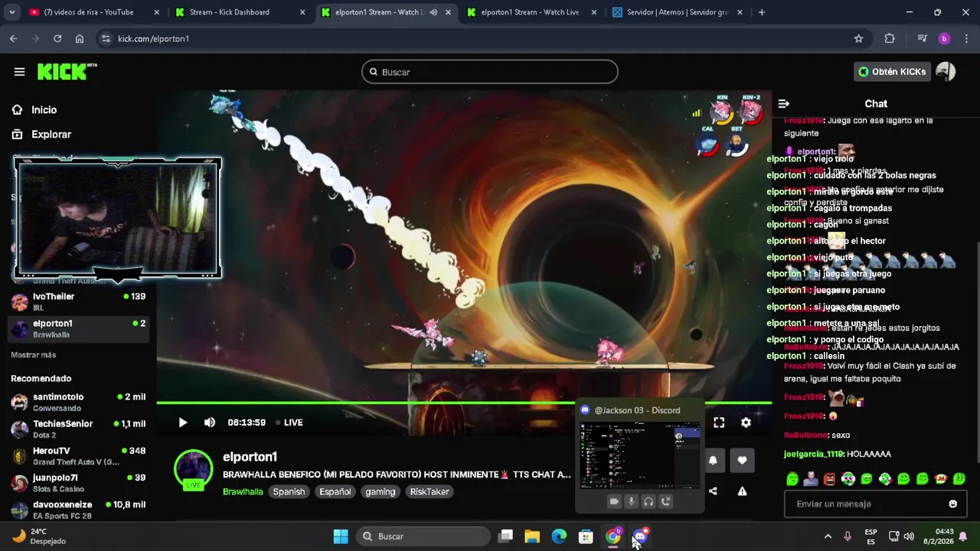The height and width of the screenshot is (551, 980).
Task: Click Chrome home button
Action: pyautogui.click(x=80, y=38)
